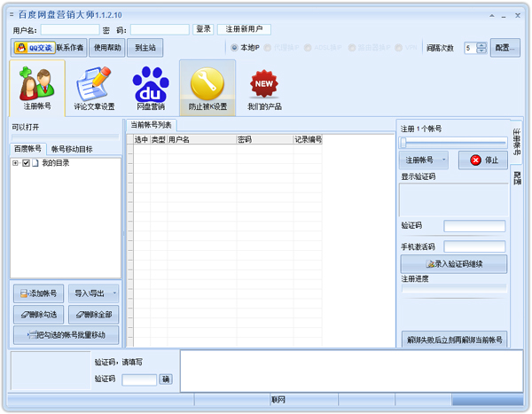
Task: Click the 删除勾选 button
Action: (38, 315)
